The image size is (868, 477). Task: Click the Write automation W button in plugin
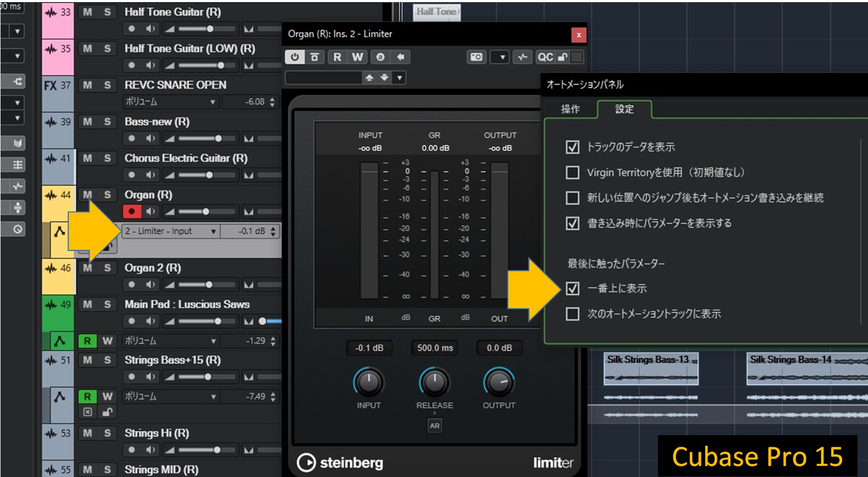[x=358, y=57]
